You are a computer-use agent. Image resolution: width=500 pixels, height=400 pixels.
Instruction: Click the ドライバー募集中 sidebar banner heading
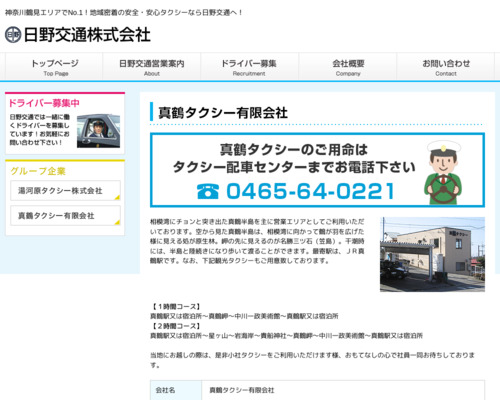[x=44, y=103]
